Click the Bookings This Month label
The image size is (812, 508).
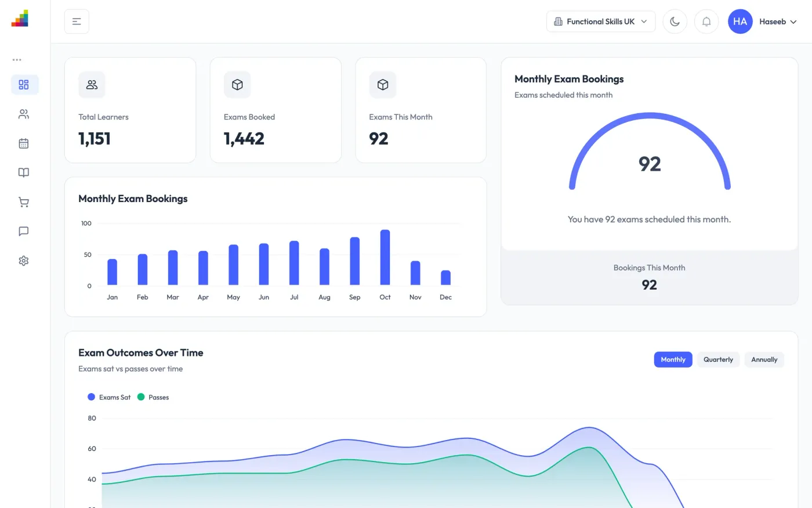[x=650, y=268]
